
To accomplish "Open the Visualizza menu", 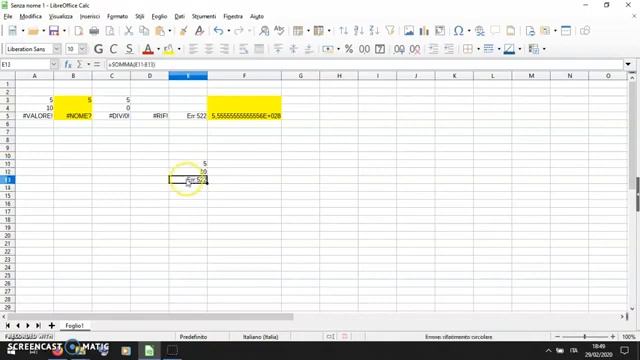I will 61,16.
